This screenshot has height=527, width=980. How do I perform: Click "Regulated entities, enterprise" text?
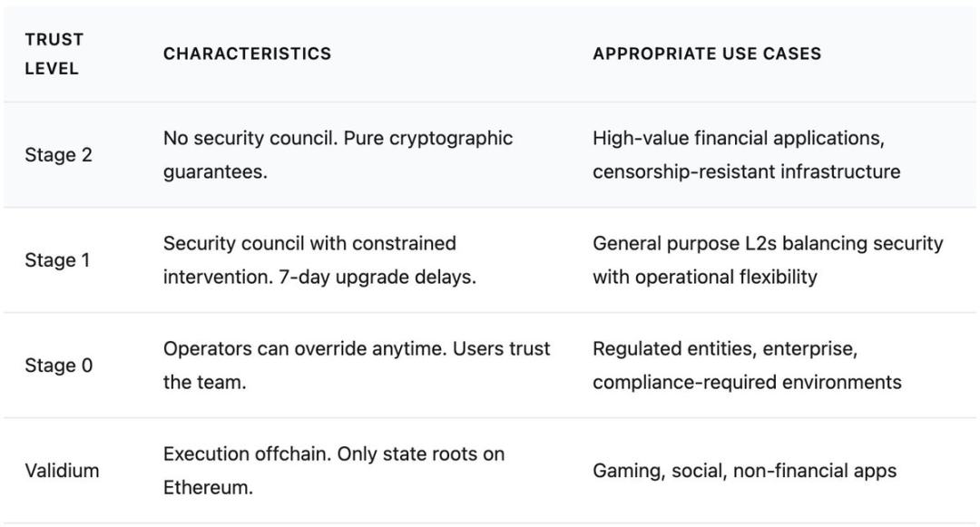tap(723, 349)
